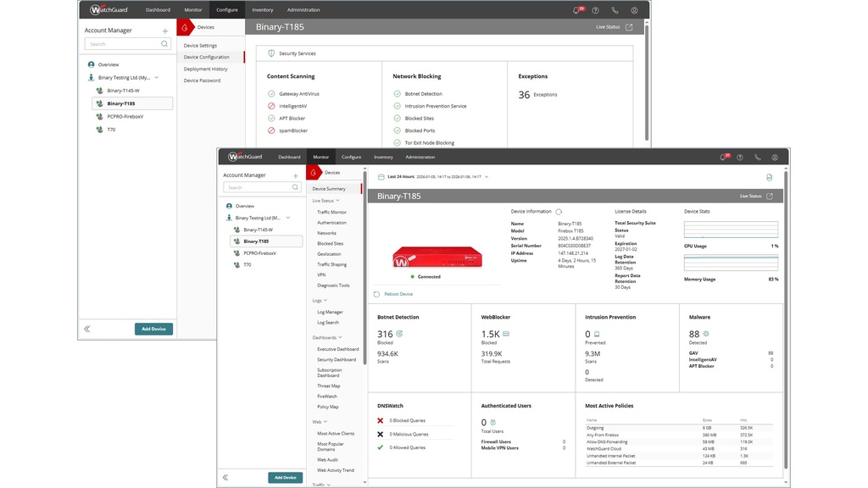
Task: Collapse the Live Status section in the Monitor sidebar
Action: pyautogui.click(x=337, y=200)
